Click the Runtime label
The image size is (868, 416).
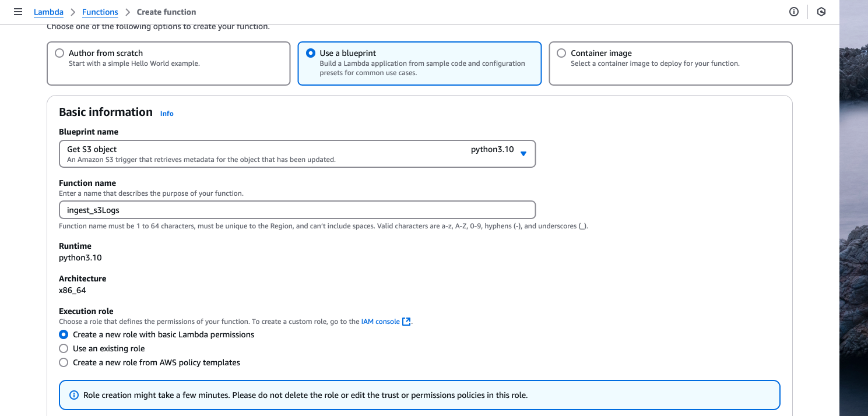75,246
